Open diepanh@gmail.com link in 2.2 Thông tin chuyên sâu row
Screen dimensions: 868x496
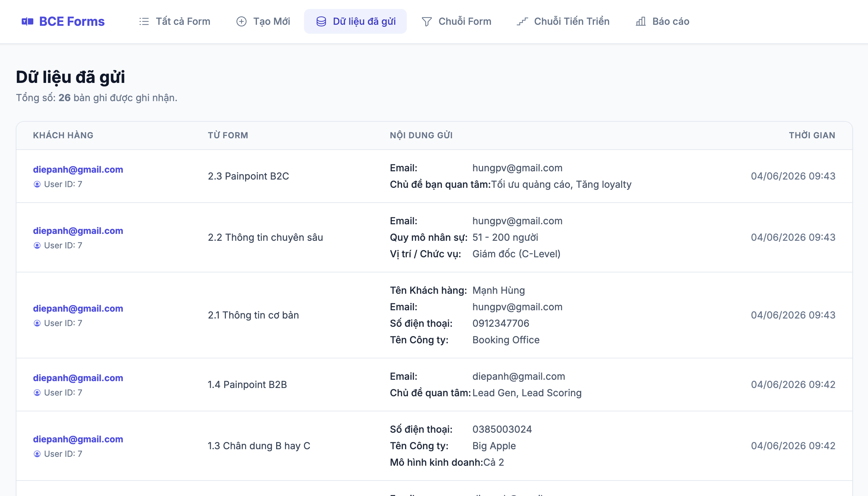tap(78, 231)
